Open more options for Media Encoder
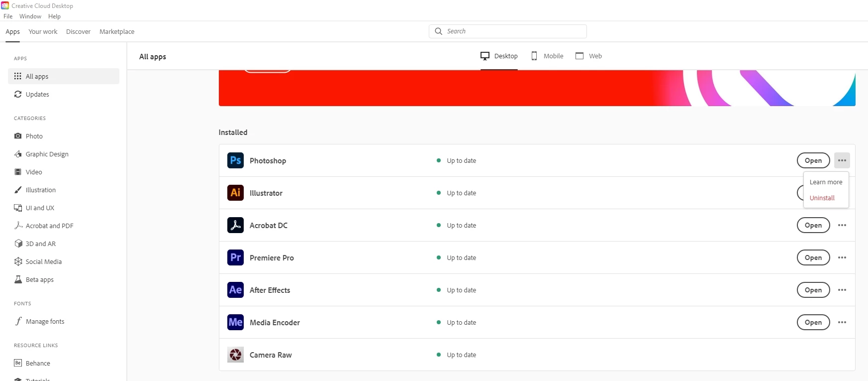The image size is (868, 381). 842,322
